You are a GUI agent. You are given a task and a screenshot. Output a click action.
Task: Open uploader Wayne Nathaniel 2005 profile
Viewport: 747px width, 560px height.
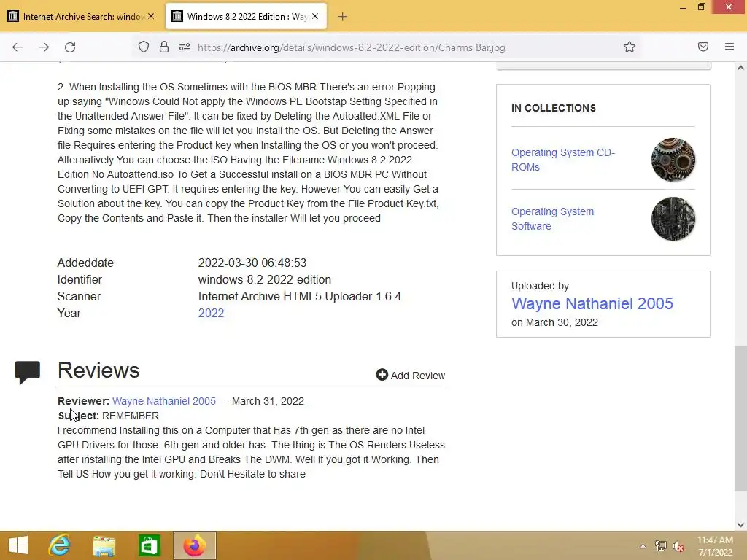tap(592, 303)
